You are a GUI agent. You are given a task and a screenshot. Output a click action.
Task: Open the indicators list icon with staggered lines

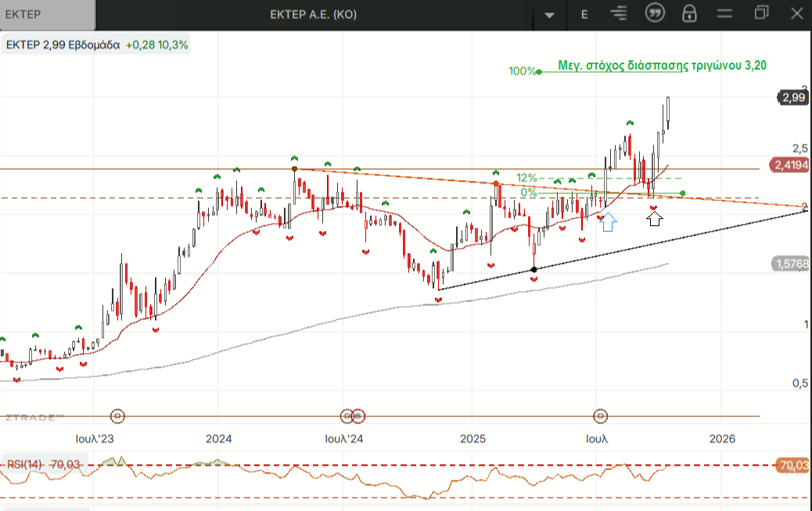pyautogui.click(x=620, y=13)
